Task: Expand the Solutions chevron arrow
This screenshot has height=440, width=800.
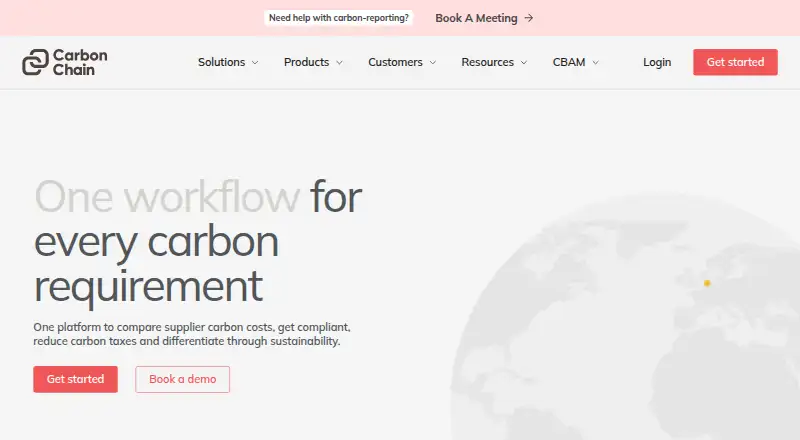Action: 255,63
